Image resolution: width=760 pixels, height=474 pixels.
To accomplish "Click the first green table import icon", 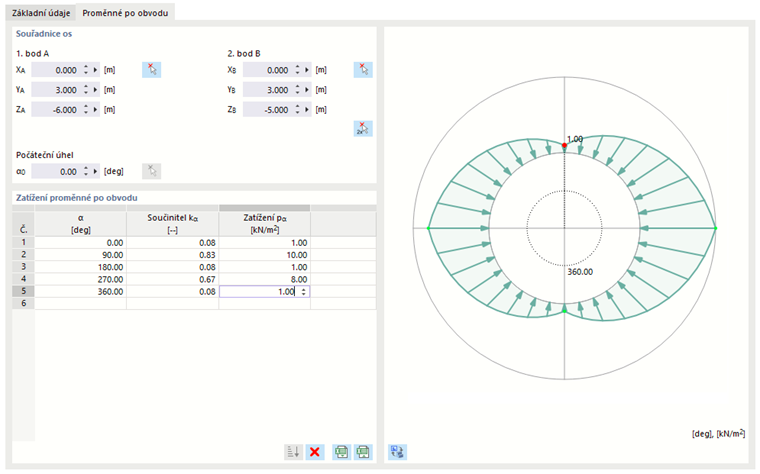I will point(342,452).
